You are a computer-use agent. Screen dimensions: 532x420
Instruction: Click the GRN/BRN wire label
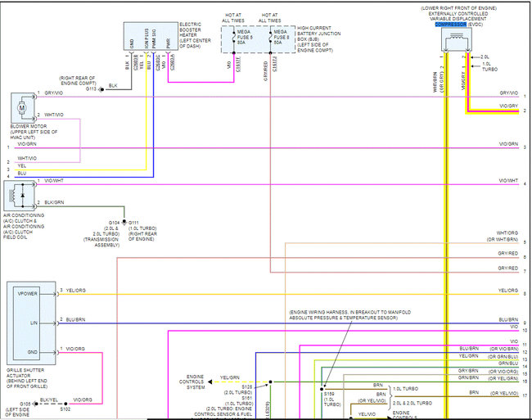pyautogui.click(x=468, y=377)
